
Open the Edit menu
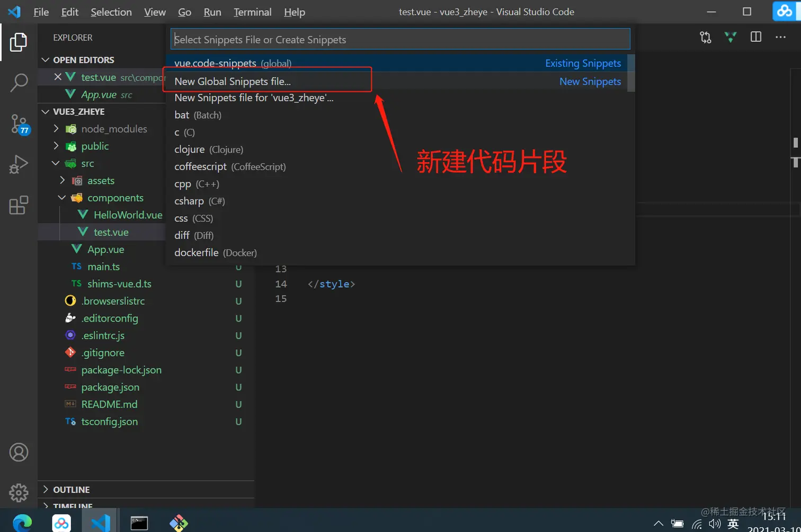(69, 12)
